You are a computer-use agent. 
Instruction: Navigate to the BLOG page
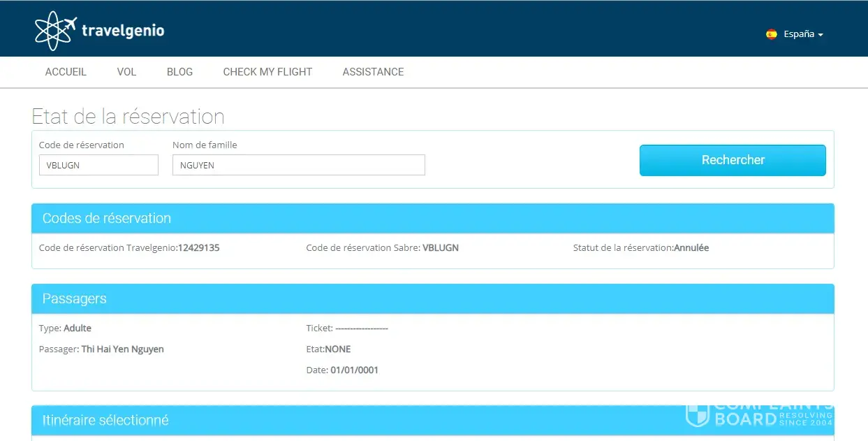pos(179,72)
